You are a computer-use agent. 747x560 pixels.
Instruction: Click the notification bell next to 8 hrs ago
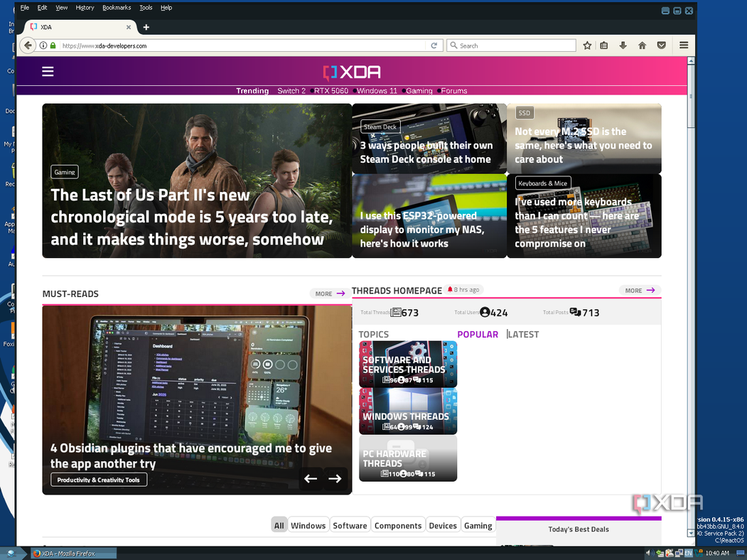pyautogui.click(x=450, y=289)
